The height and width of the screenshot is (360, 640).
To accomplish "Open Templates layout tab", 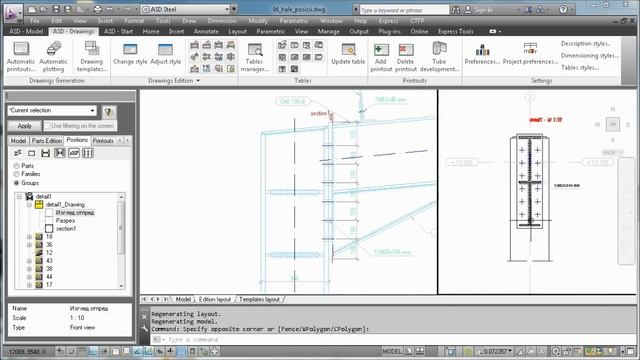I will (x=260, y=300).
